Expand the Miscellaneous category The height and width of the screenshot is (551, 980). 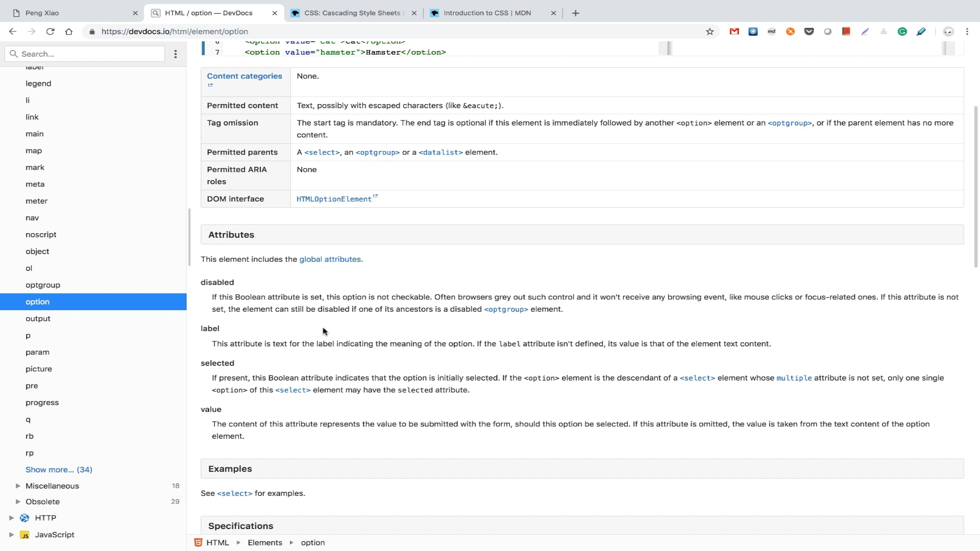click(18, 486)
